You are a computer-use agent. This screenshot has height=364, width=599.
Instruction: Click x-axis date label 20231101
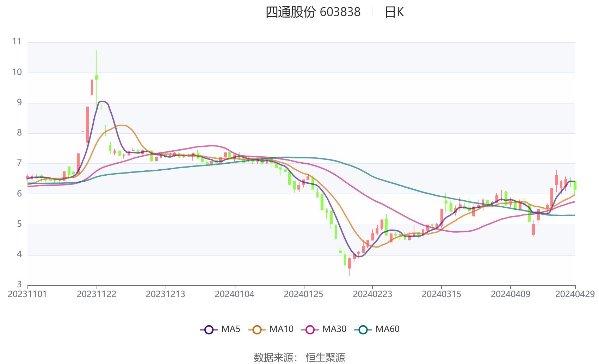point(27,294)
